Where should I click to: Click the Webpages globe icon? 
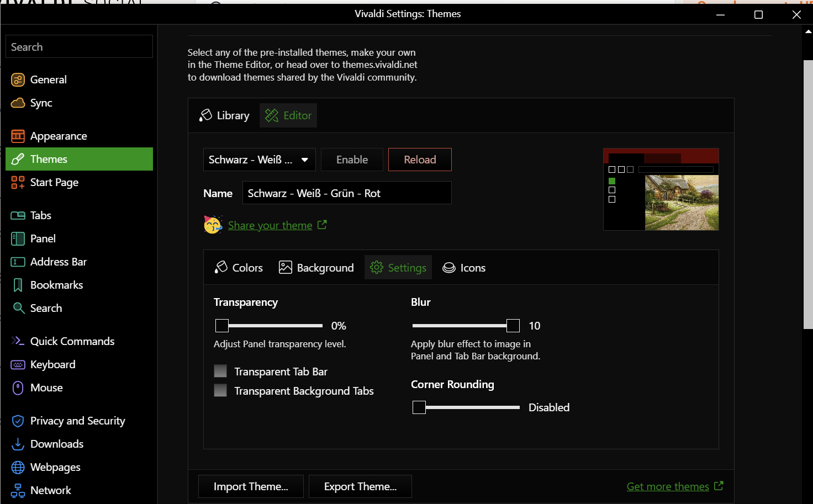tap(18, 467)
